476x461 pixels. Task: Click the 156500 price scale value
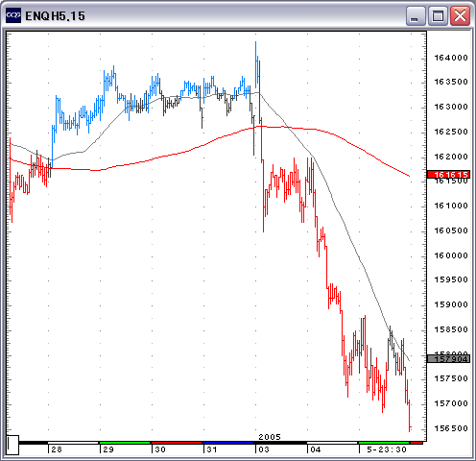coord(451,428)
